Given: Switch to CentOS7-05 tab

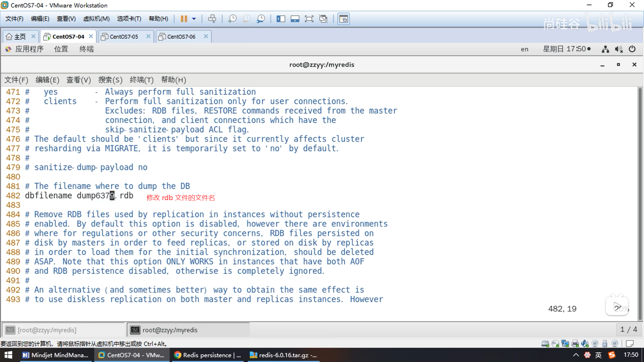Looking at the screenshot, I should click(x=124, y=37).
